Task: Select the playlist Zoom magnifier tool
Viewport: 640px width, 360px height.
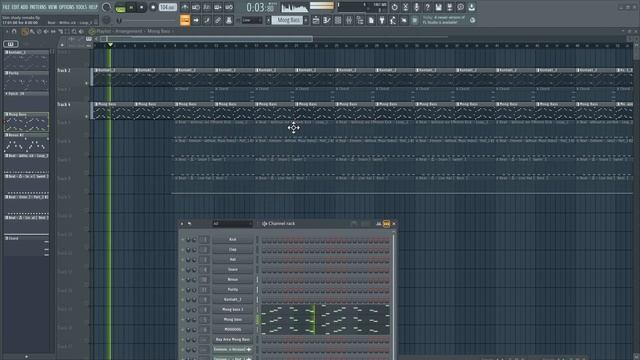Action: [74, 31]
